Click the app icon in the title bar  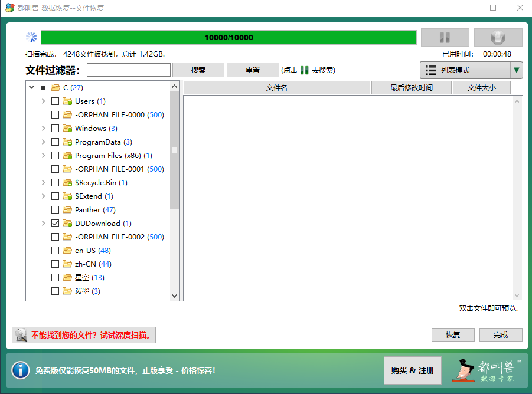coord(10,8)
